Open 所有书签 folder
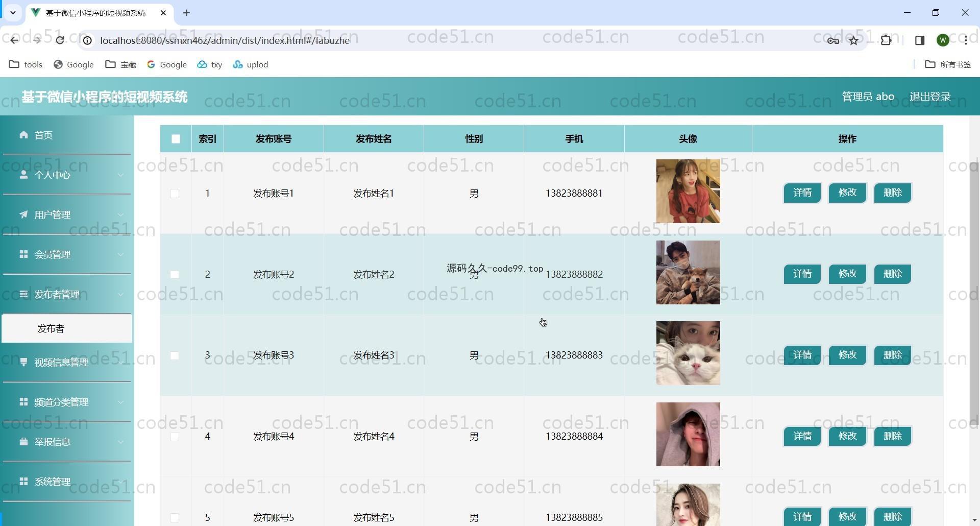This screenshot has height=526, width=980. 948,64
